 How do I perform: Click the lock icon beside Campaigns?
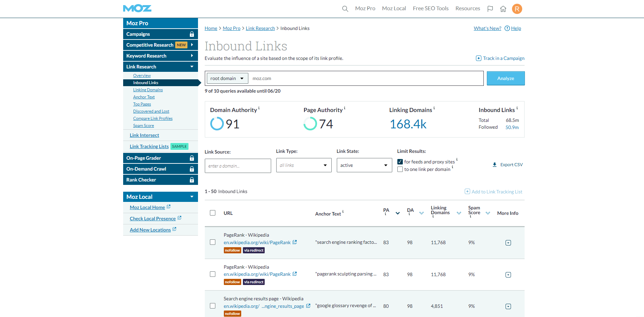[x=192, y=34]
